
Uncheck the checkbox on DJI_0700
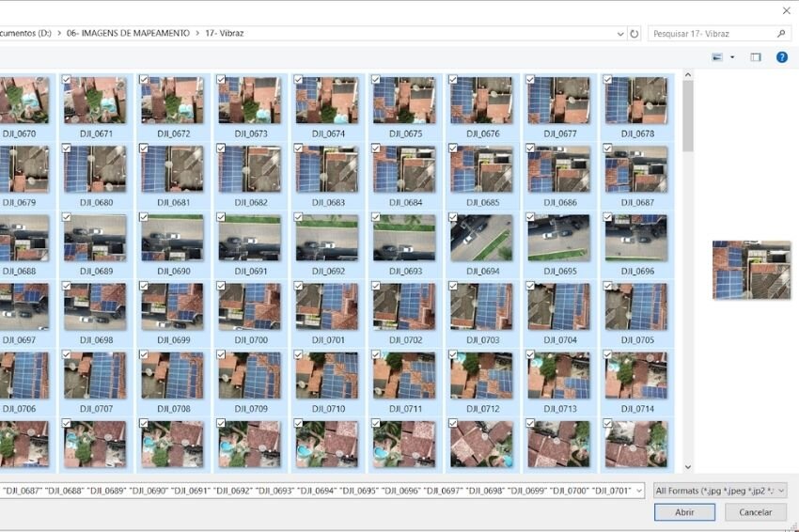pos(222,286)
